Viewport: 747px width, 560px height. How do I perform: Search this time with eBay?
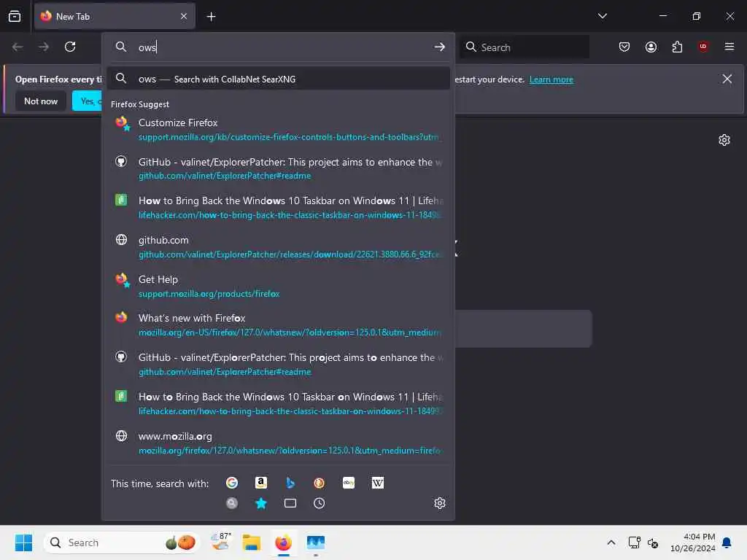click(x=349, y=483)
